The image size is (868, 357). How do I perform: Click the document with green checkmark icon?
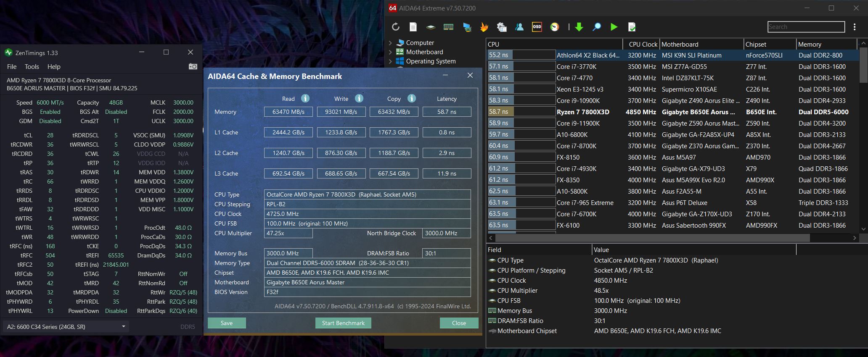pyautogui.click(x=632, y=27)
